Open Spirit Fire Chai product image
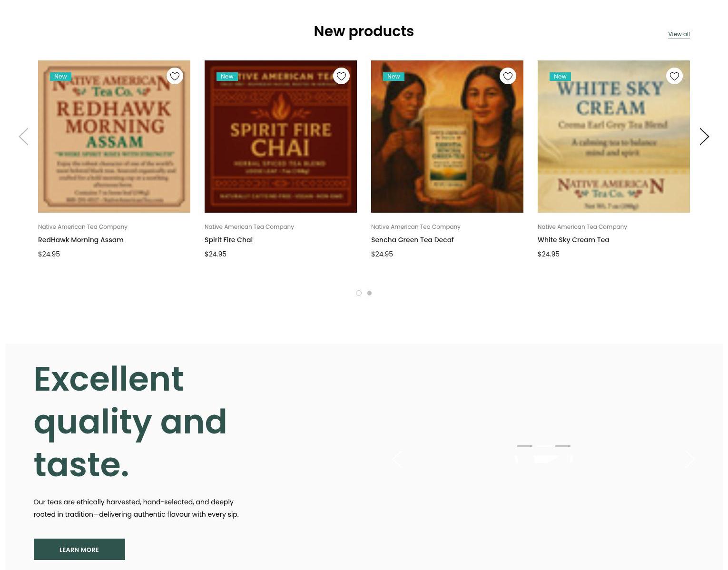The width and height of the screenshot is (728, 570). pyautogui.click(x=281, y=137)
